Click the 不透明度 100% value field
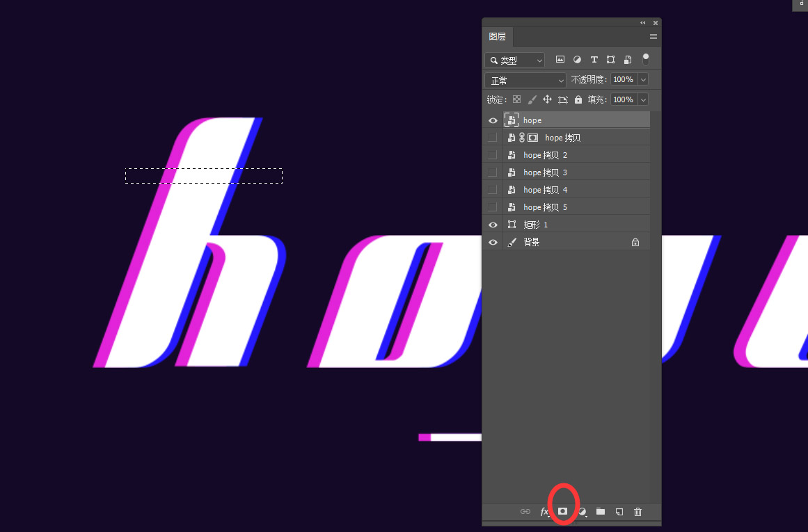The height and width of the screenshot is (532, 808). coord(624,79)
